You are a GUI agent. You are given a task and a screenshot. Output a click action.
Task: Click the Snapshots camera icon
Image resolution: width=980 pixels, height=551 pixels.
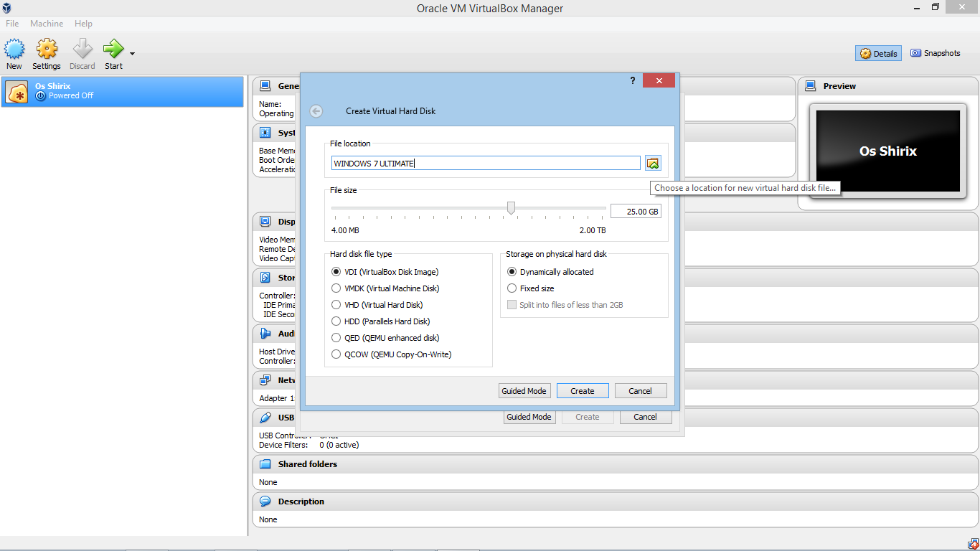pos(915,53)
